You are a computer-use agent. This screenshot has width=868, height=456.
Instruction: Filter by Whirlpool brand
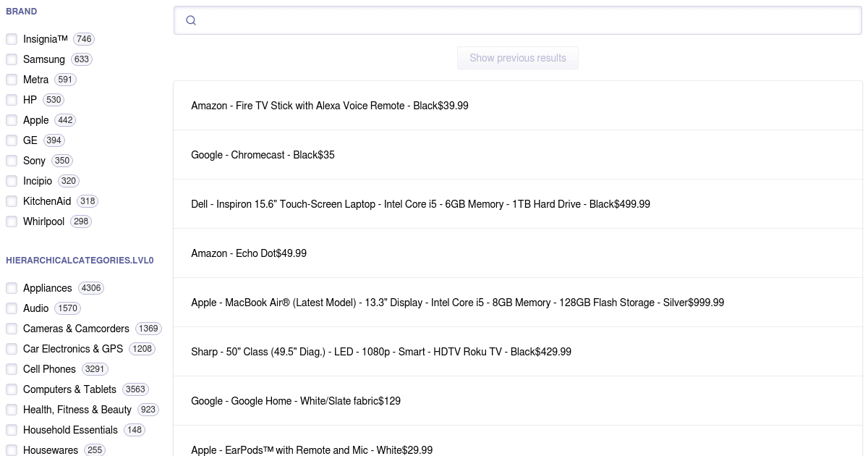(x=12, y=221)
